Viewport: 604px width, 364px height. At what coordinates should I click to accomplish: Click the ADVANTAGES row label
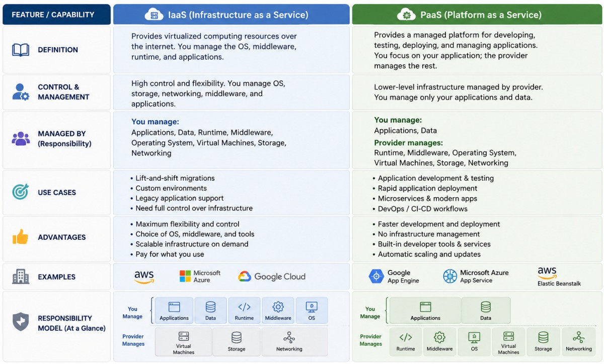(x=61, y=237)
